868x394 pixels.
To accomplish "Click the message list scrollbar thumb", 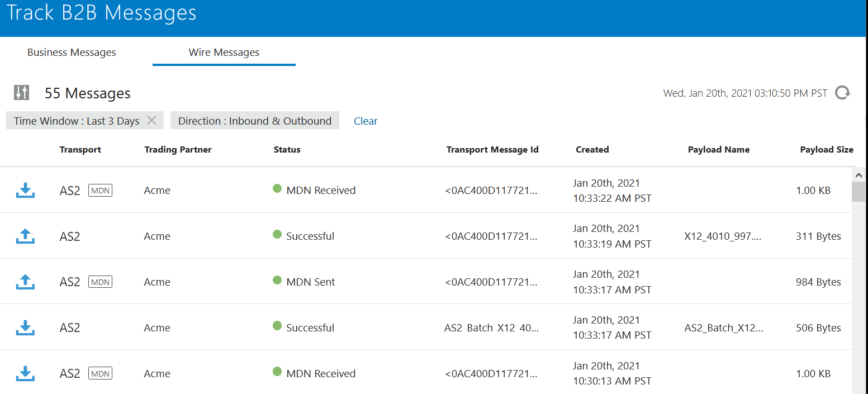I will (x=858, y=191).
